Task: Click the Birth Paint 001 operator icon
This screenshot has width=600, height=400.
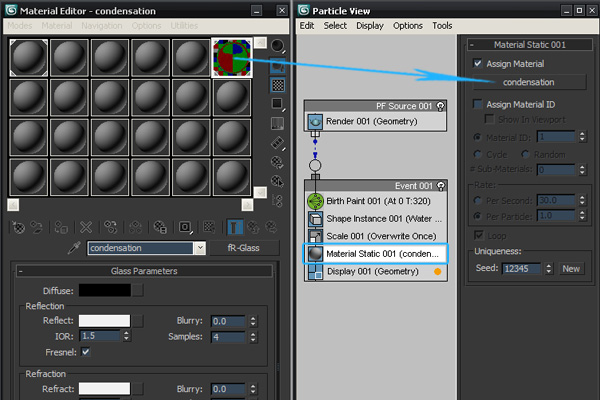Action: coord(314,200)
